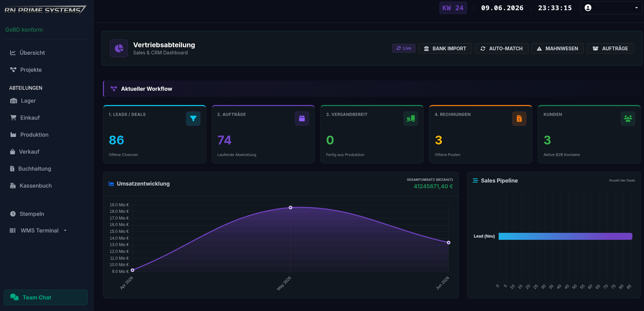The image size is (644, 311).
Task: Click the box icon on Aufträge card
Action: tap(302, 119)
